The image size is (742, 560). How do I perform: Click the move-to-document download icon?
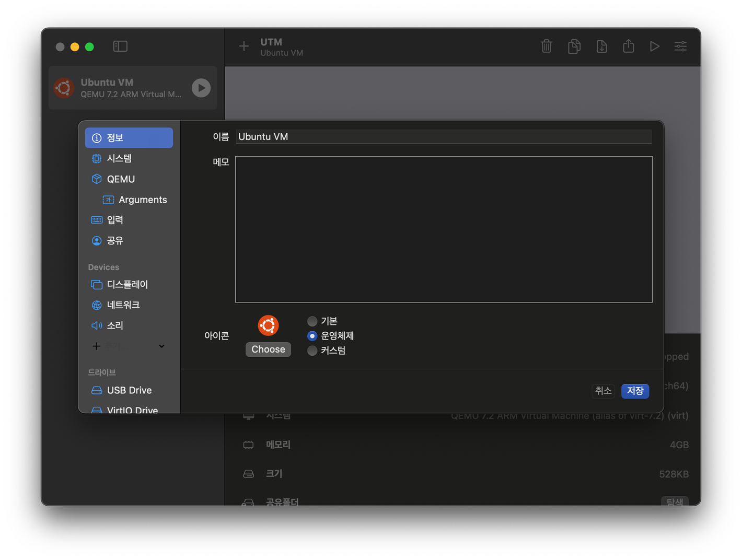[601, 46]
